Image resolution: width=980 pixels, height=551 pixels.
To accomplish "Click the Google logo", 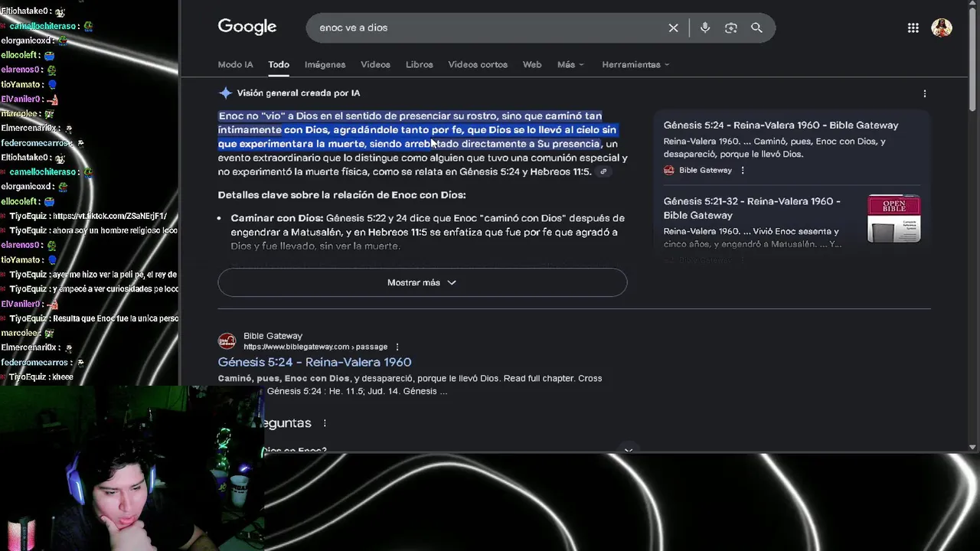I will [x=247, y=27].
